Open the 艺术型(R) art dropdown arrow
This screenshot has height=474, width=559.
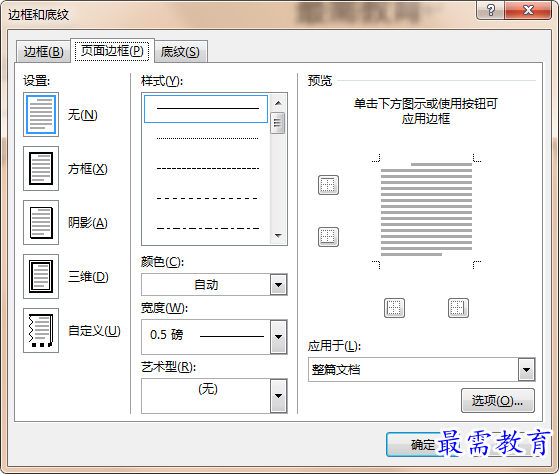coord(278,396)
